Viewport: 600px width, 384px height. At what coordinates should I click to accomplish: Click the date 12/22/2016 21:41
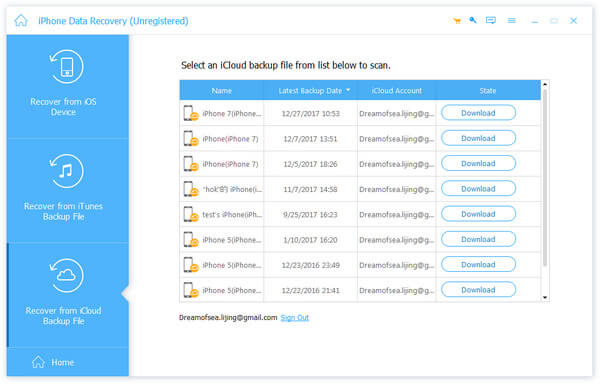pyautogui.click(x=310, y=290)
